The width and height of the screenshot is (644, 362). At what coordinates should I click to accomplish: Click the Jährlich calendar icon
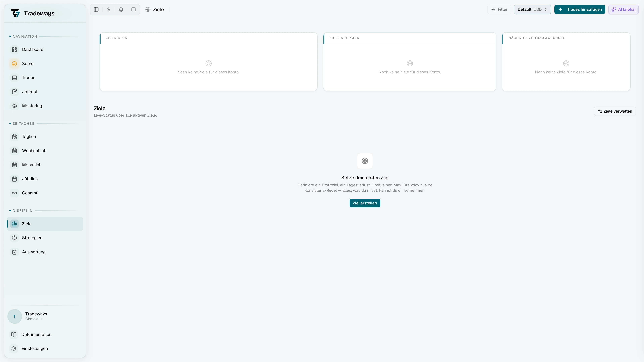pyautogui.click(x=14, y=179)
